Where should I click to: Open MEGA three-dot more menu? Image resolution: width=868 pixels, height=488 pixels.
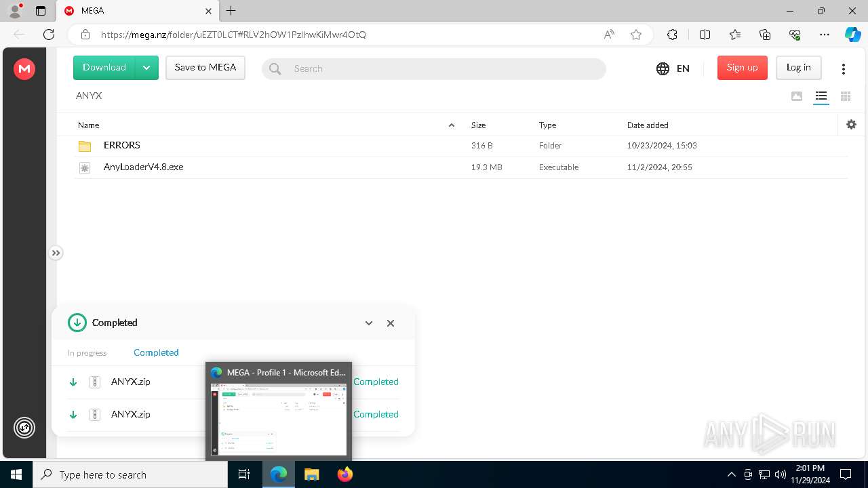(x=844, y=68)
